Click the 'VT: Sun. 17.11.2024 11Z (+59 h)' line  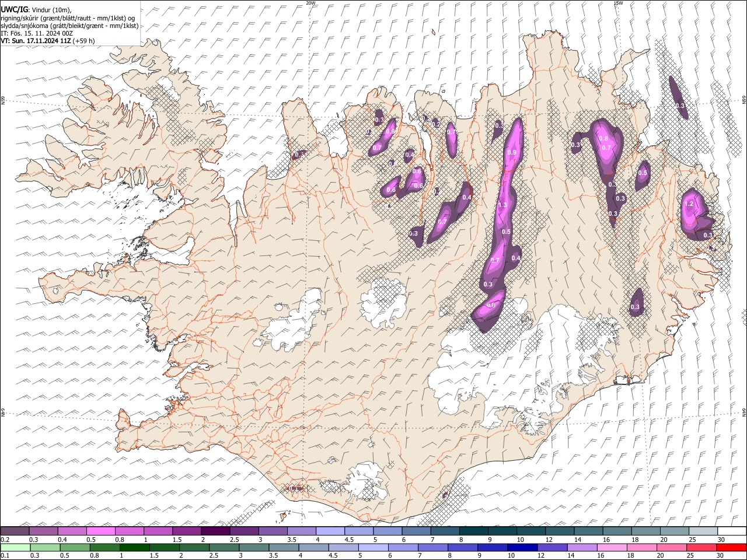point(47,41)
